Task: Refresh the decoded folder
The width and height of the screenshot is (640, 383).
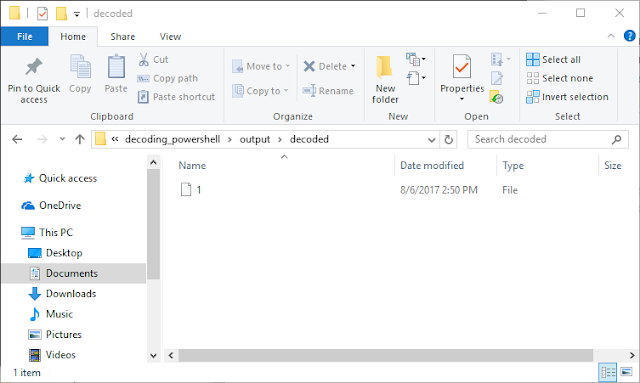Action: pyautogui.click(x=449, y=140)
